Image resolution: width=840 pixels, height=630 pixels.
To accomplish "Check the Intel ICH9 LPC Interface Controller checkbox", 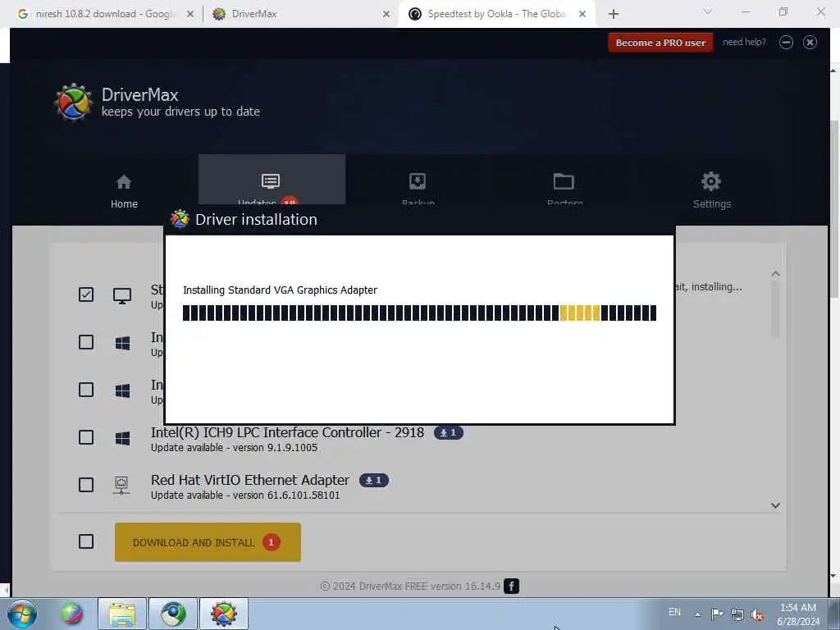I will tap(86, 437).
